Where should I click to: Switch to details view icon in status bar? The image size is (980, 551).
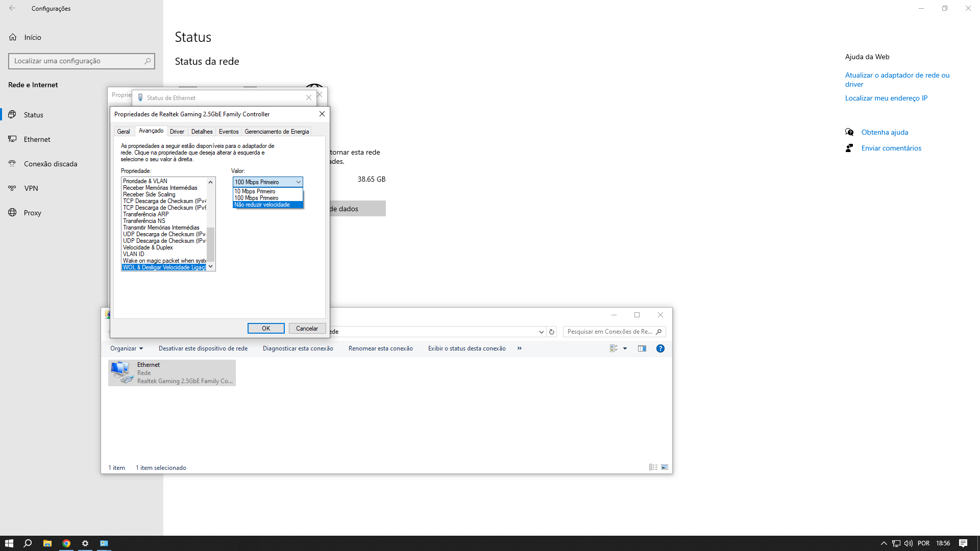(x=653, y=467)
